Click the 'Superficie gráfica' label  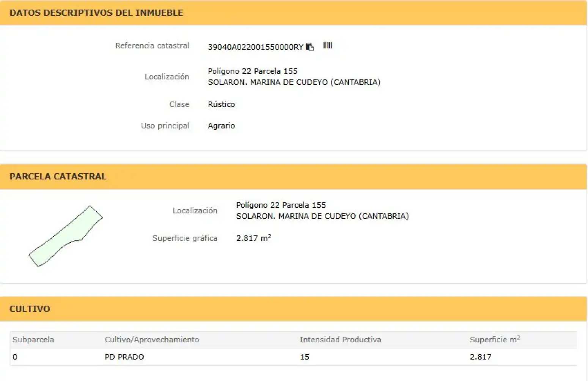pyautogui.click(x=185, y=238)
